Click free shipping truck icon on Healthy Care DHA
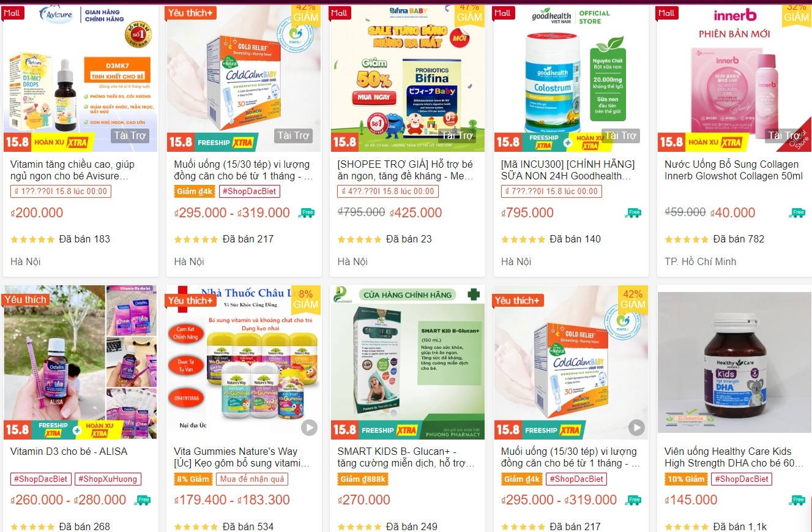This screenshot has width=812, height=532. (796, 500)
